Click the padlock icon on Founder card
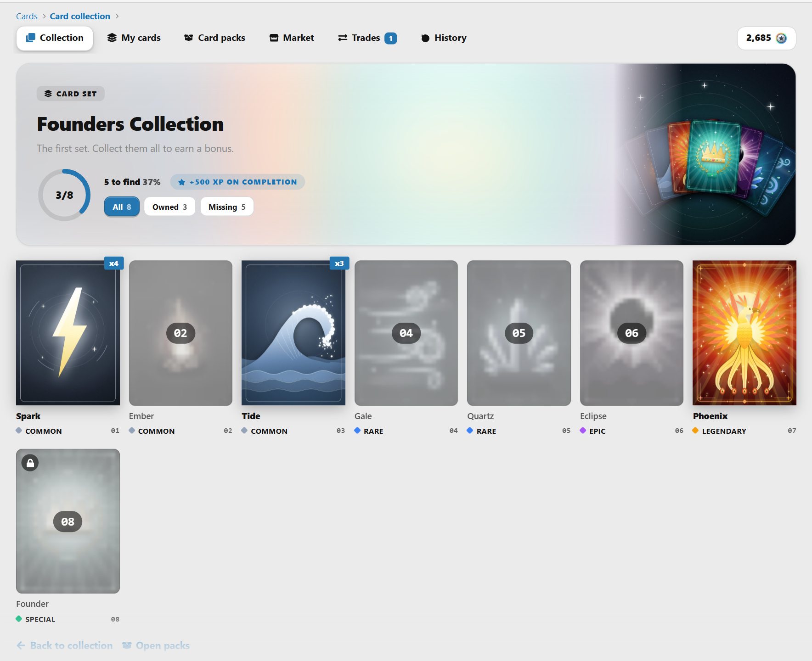The image size is (812, 661). [x=30, y=463]
